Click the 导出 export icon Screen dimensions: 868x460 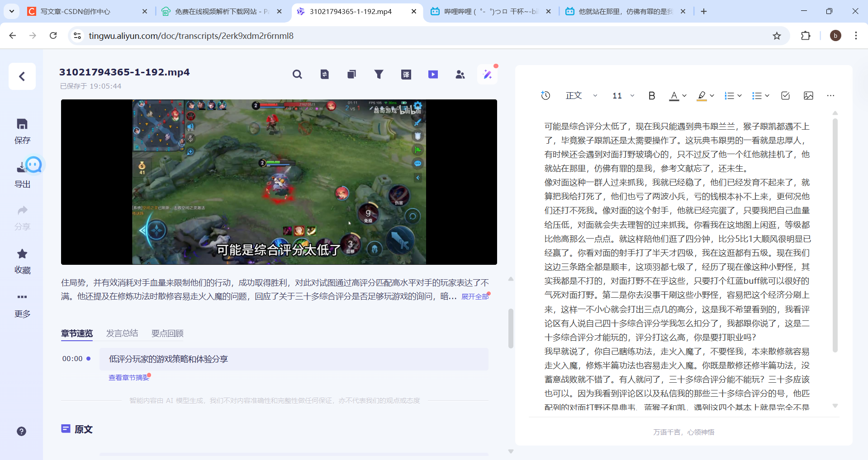click(x=21, y=167)
